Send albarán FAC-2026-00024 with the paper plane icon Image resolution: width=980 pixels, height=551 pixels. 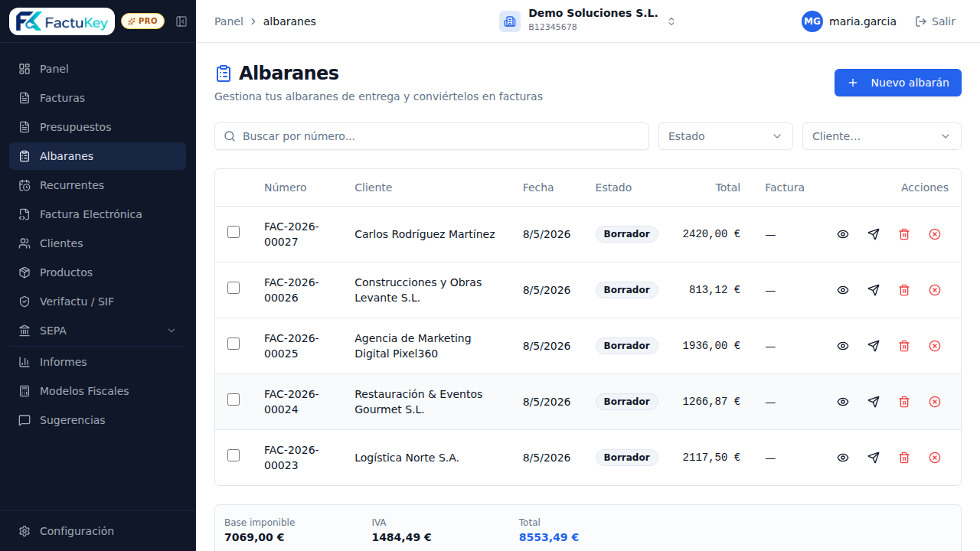874,402
